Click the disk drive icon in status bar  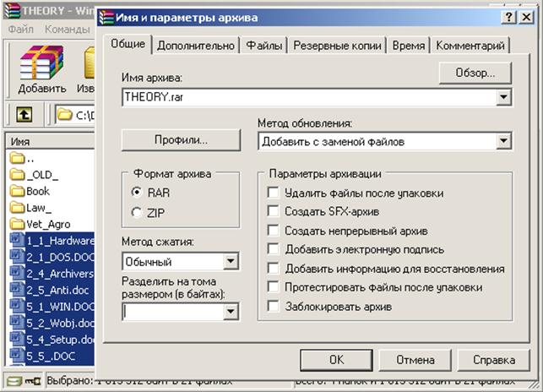(x=14, y=382)
